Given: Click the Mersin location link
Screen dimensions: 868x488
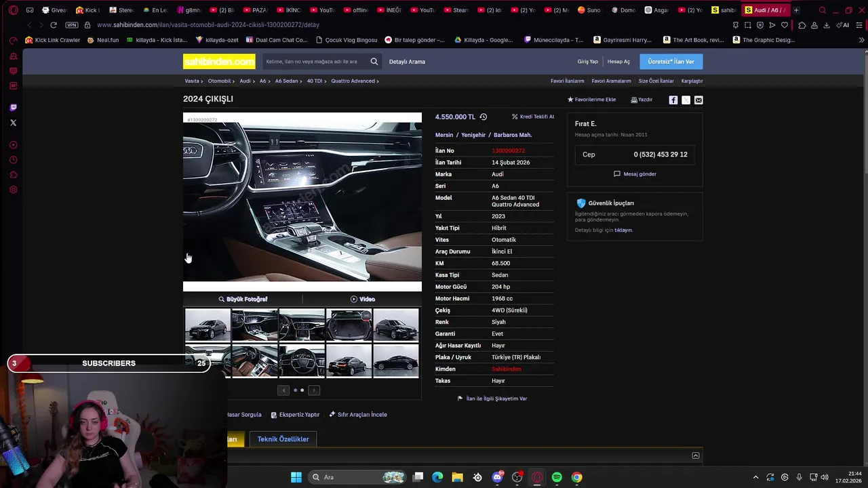Looking at the screenshot, I should pos(444,135).
